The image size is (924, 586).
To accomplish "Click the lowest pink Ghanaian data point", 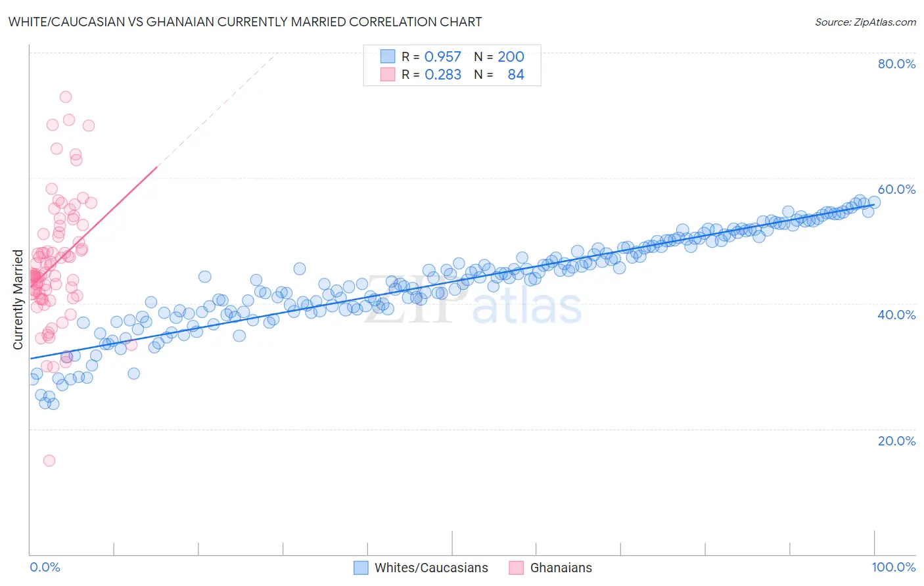I will (x=49, y=461).
